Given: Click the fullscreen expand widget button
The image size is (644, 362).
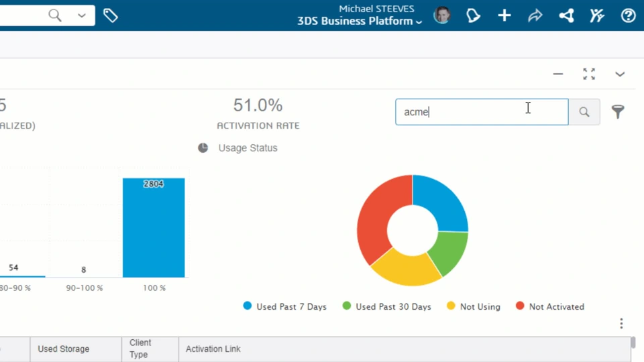Looking at the screenshot, I should pos(589,74).
